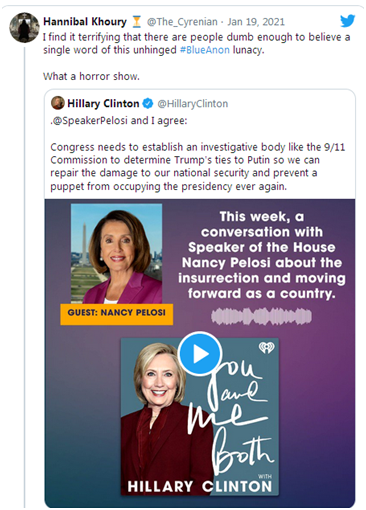Click the audio waveform graphic

[x=262, y=316]
